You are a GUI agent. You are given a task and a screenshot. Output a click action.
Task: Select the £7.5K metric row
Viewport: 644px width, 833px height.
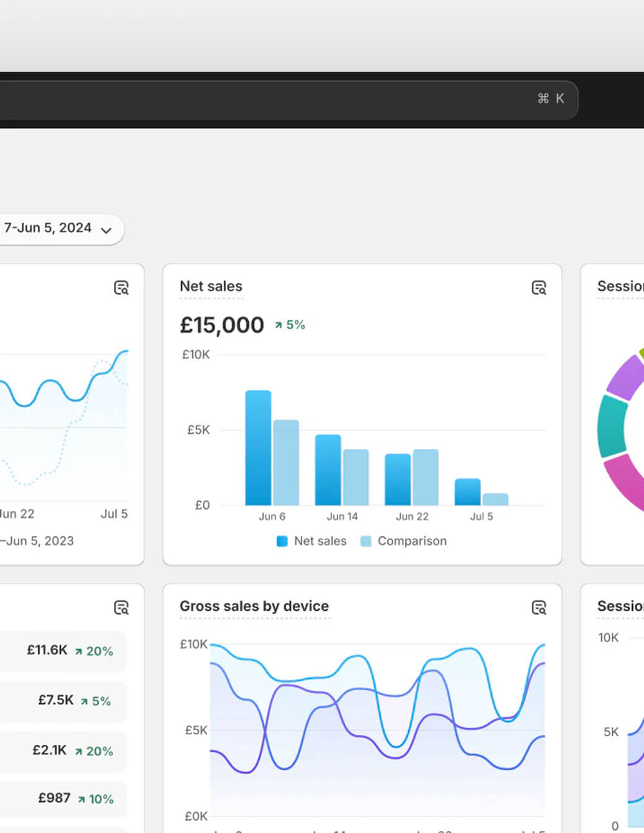pos(63,701)
